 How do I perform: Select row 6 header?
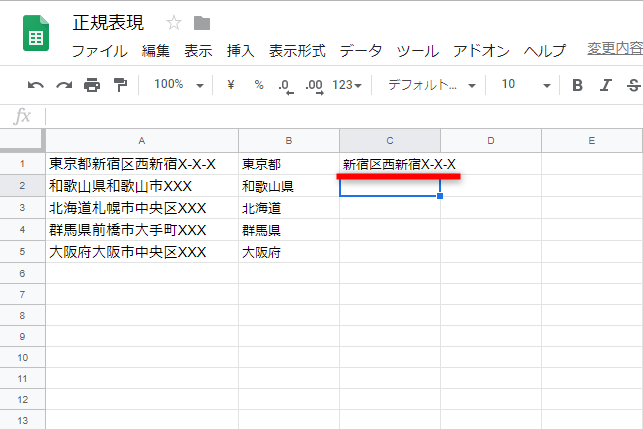[x=23, y=273]
